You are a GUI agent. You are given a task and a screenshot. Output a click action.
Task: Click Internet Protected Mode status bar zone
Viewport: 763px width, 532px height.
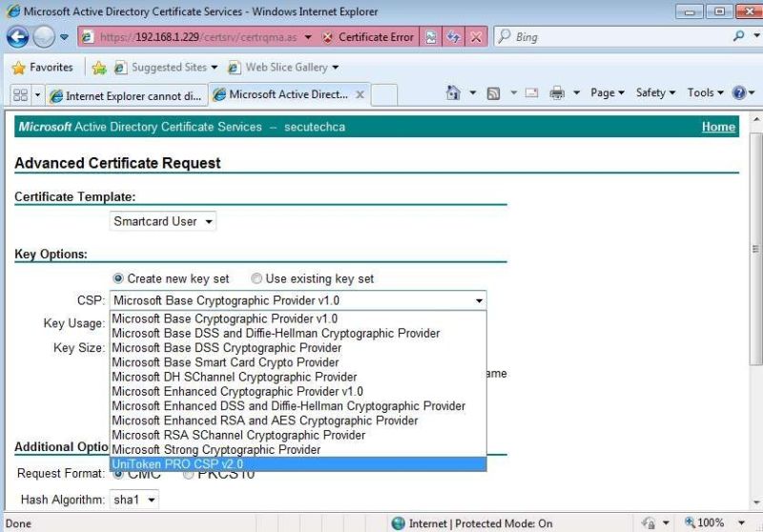tap(473, 523)
